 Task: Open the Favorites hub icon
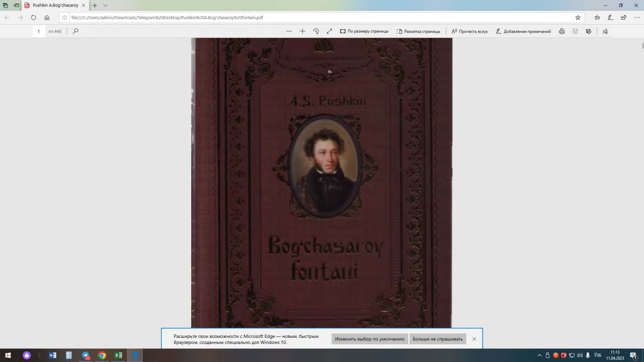click(597, 17)
